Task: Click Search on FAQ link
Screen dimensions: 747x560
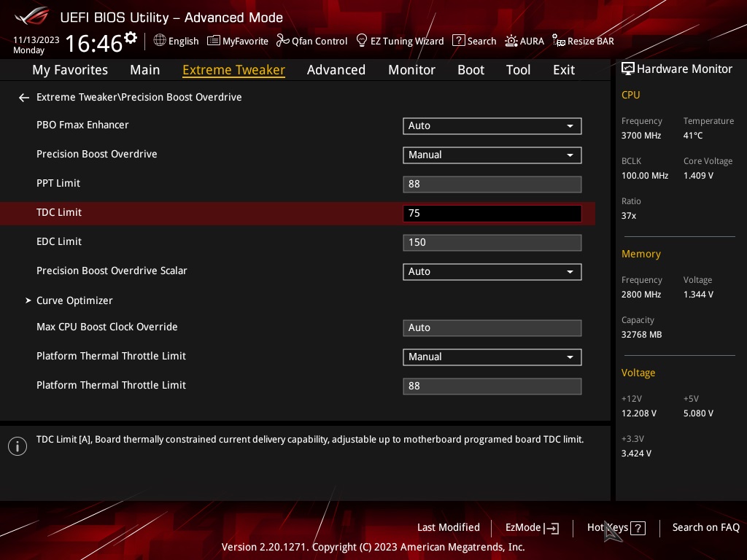Action: (705, 527)
